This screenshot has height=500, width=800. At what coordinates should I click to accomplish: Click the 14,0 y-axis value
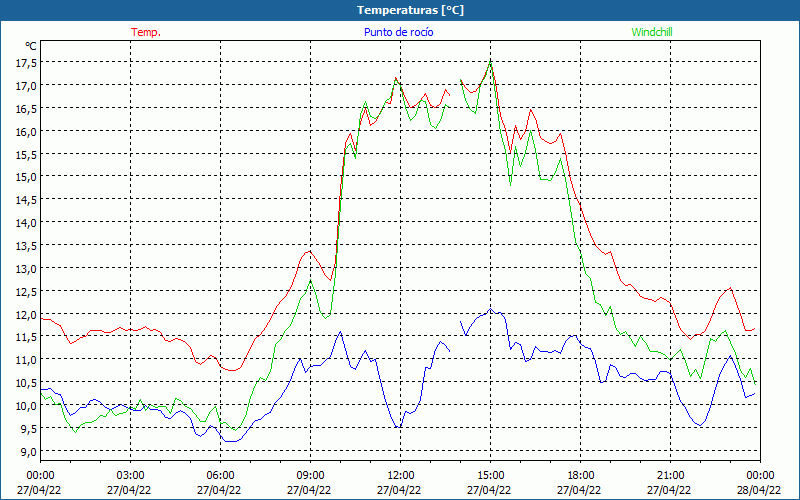(27, 223)
